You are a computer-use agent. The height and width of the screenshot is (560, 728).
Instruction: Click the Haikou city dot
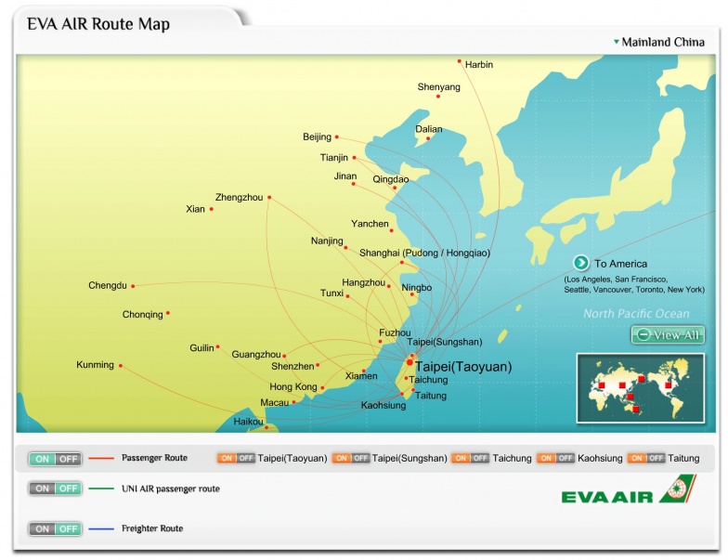pos(266,427)
